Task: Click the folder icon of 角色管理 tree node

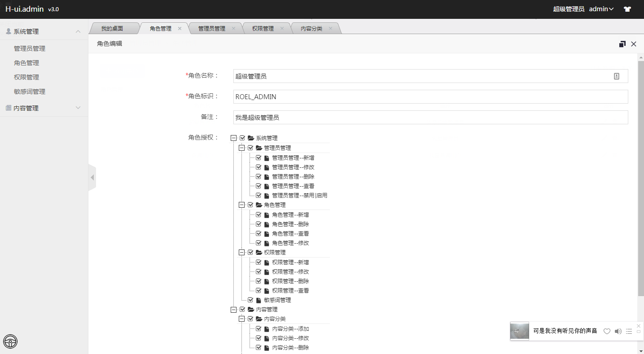Action: (x=259, y=205)
